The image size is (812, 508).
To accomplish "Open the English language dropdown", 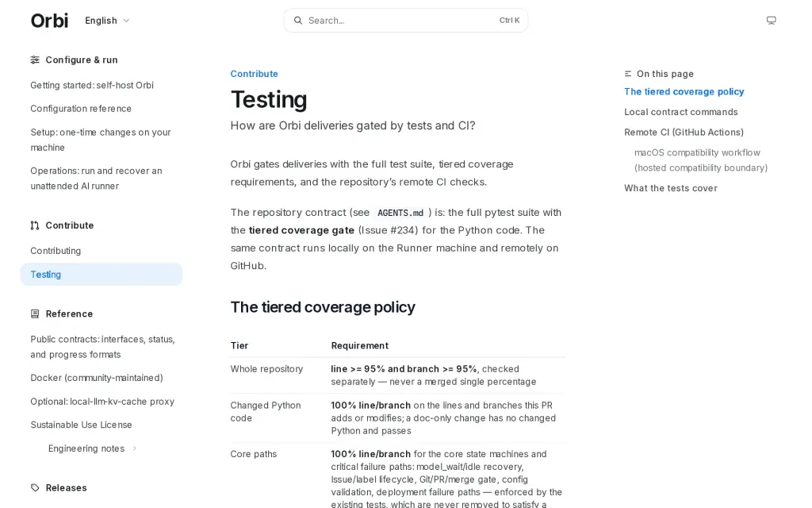I will [107, 21].
